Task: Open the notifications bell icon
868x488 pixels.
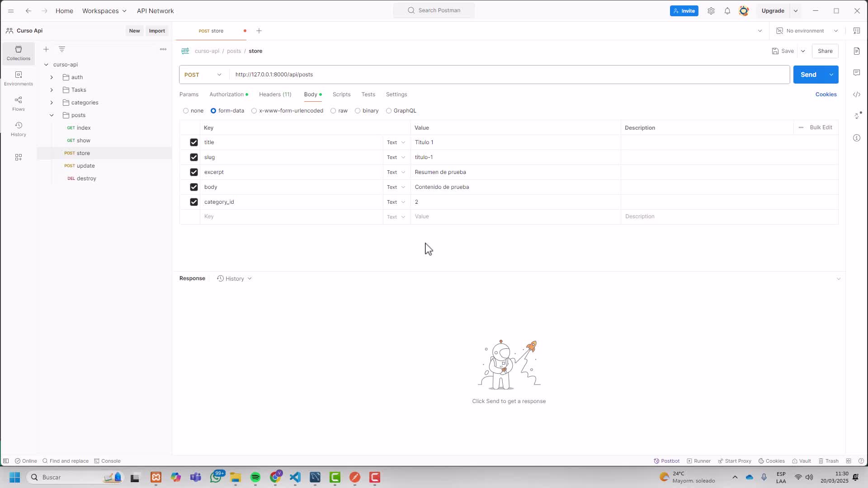Action: click(x=727, y=11)
